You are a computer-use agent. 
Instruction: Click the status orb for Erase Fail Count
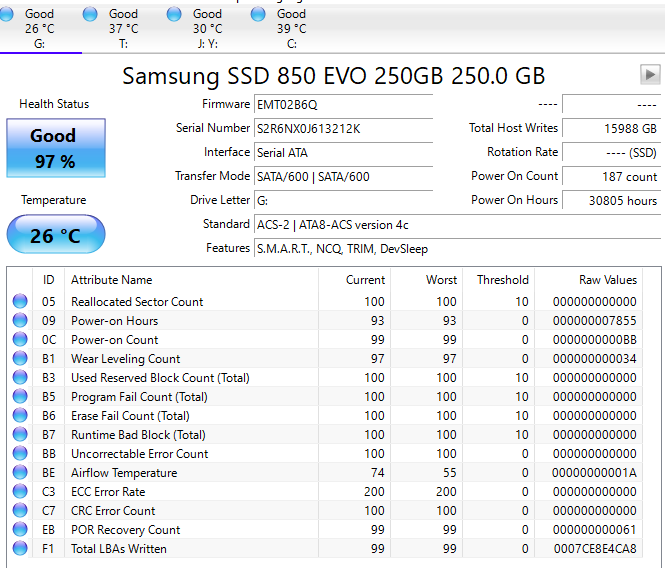point(20,415)
